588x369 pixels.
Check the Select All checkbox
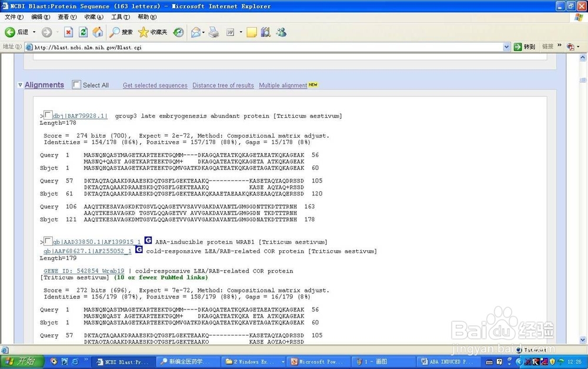tap(76, 85)
